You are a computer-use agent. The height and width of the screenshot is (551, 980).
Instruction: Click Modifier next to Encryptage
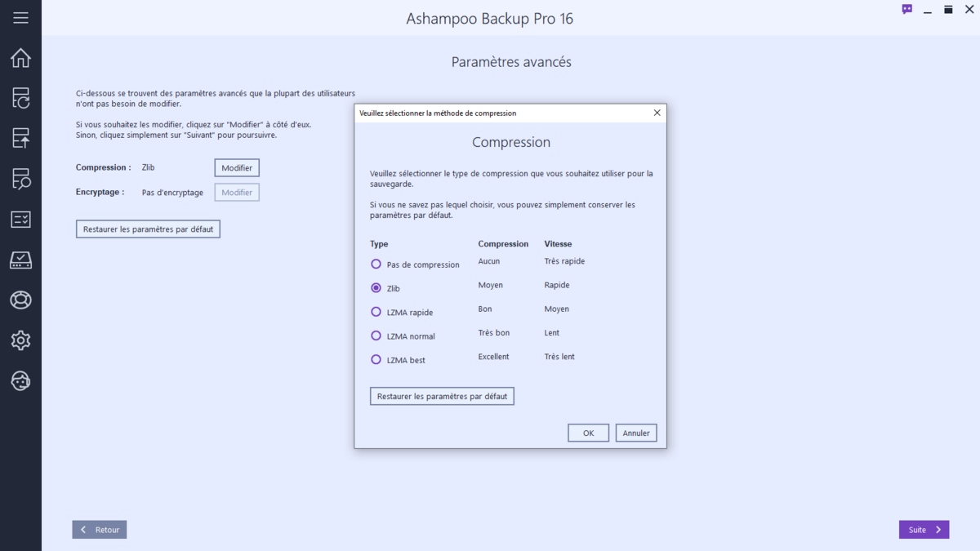point(237,192)
